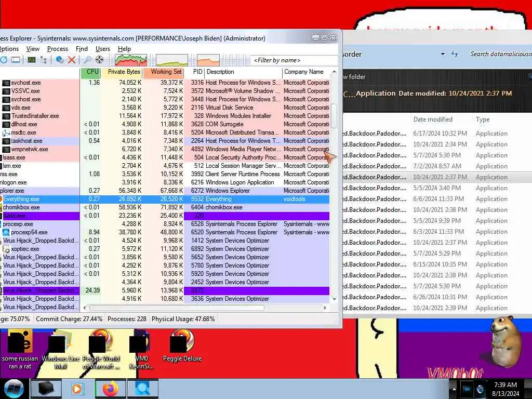Click the Filter by name field
Screen dimensions: 532x399
[294, 60]
